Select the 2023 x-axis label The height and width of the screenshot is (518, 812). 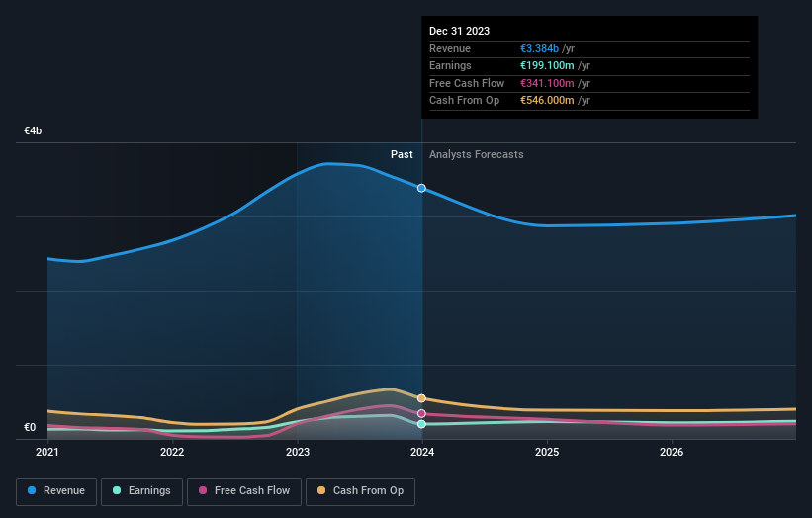[298, 452]
